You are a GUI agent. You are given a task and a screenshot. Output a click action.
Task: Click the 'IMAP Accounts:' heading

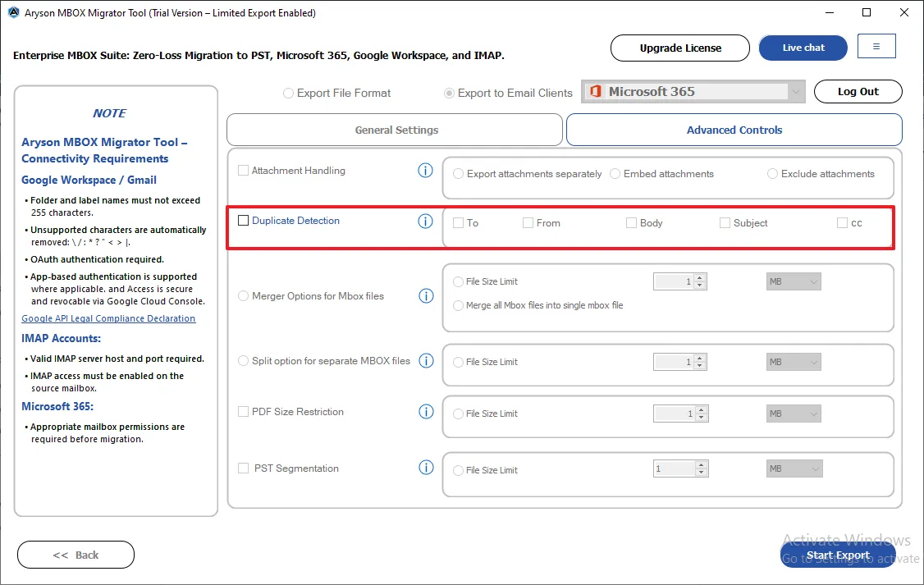(x=62, y=338)
